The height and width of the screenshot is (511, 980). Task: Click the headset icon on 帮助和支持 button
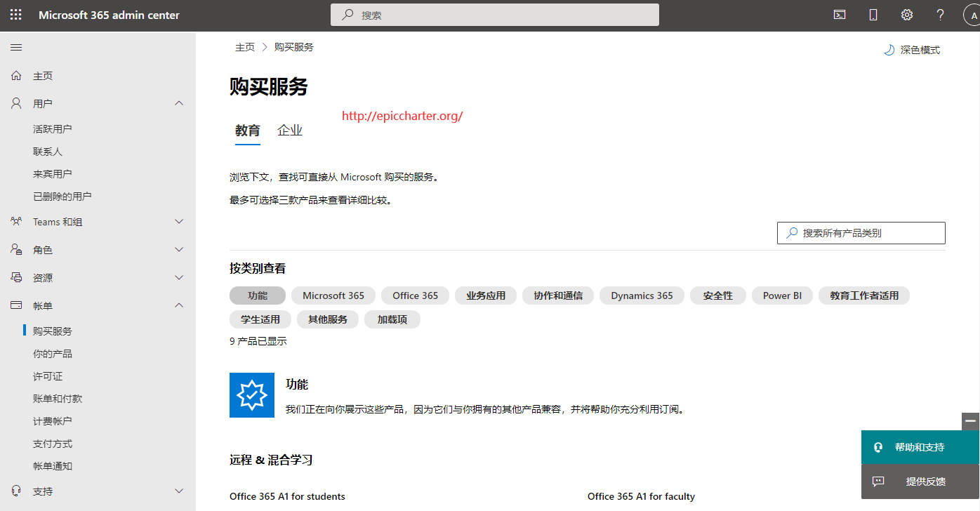tap(878, 447)
